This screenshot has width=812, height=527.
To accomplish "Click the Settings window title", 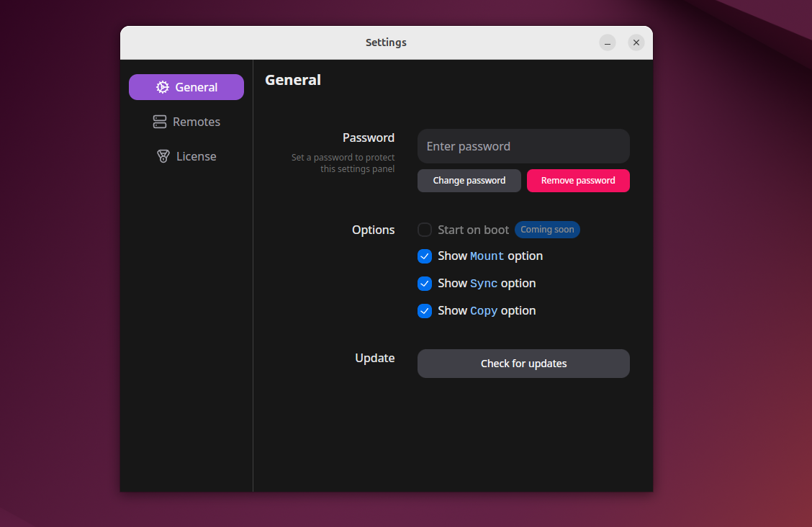I will click(386, 42).
